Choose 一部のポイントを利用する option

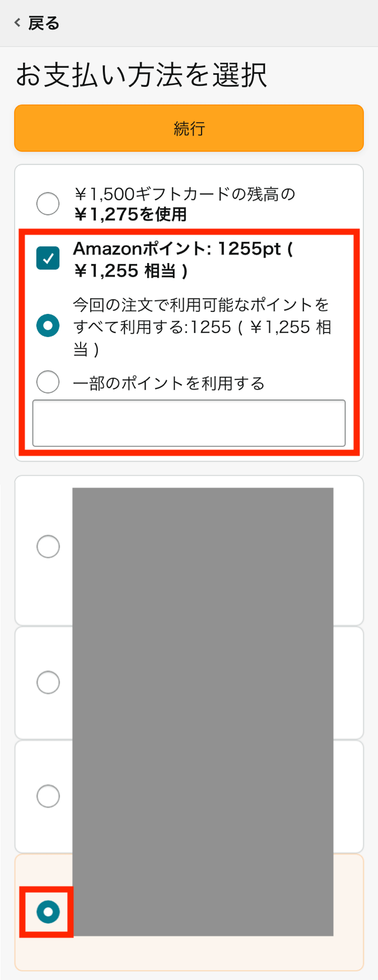click(x=48, y=382)
